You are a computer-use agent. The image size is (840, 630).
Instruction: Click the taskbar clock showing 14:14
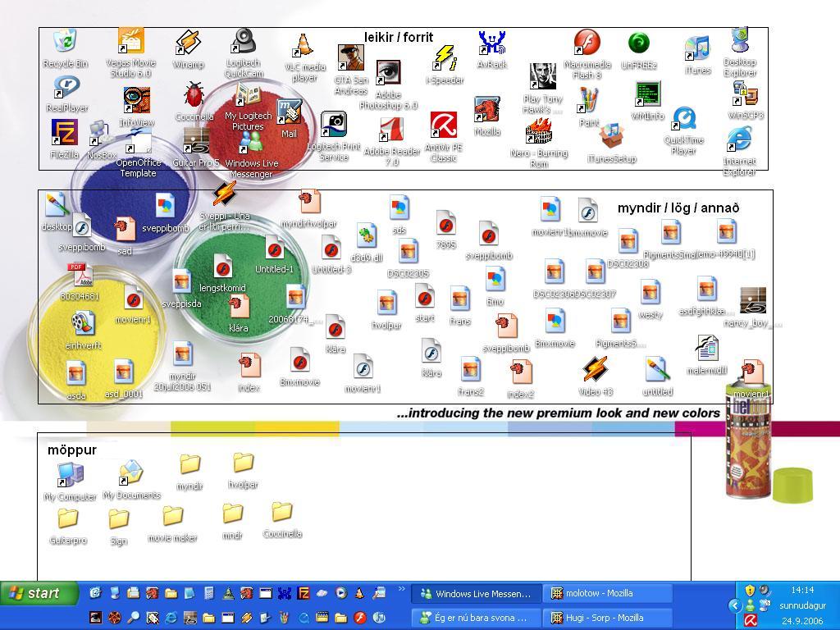pos(802,590)
